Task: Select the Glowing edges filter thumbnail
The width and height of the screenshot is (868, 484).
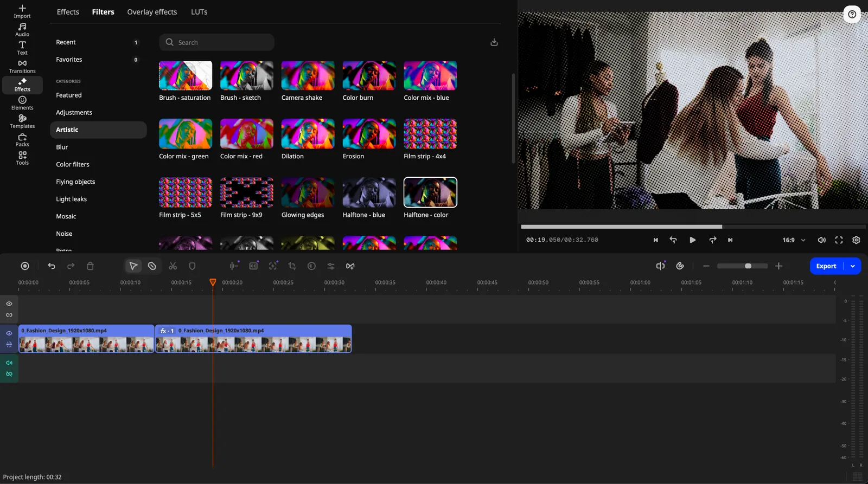Action: [308, 192]
